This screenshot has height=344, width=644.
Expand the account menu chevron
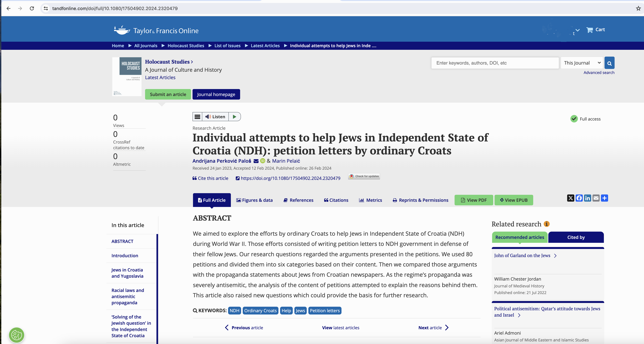[578, 30]
